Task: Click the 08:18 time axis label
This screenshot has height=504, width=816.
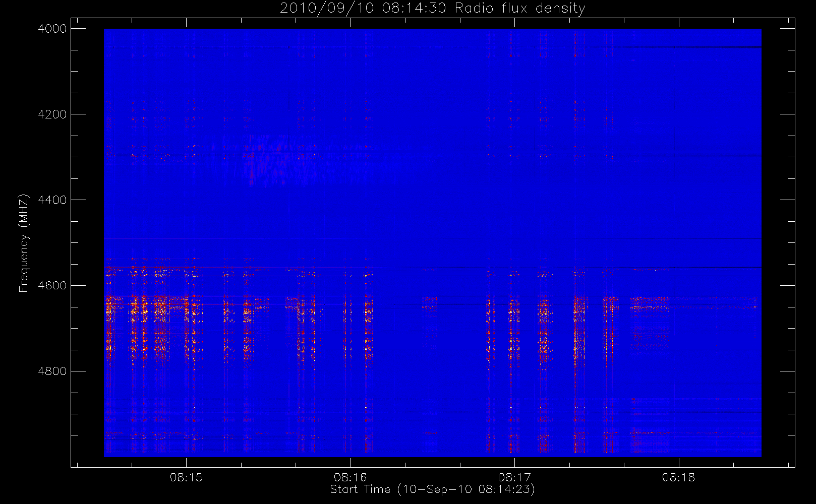Action: [679, 477]
